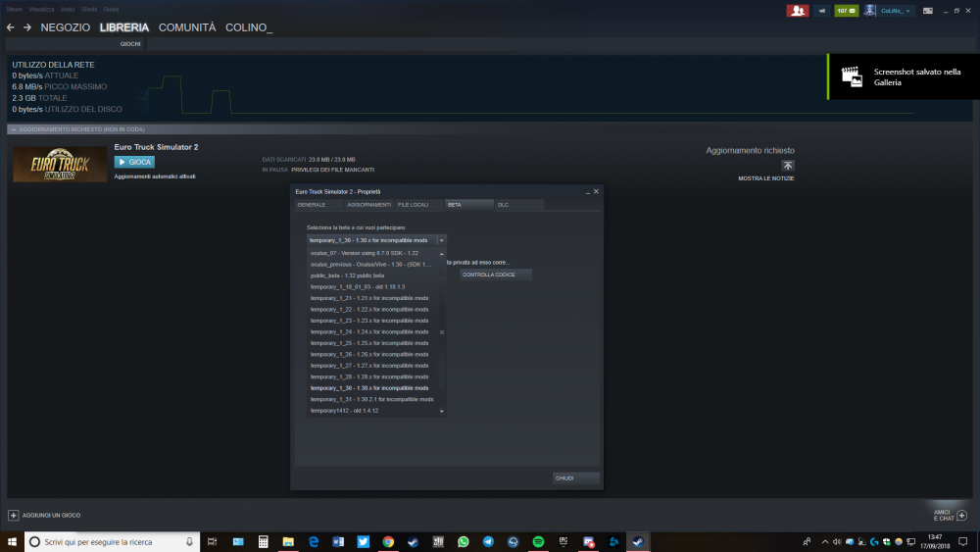Viewport: 980px width, 552px height.
Task: Switch to the AGGIORNAMENTI tab
Action: coord(369,204)
